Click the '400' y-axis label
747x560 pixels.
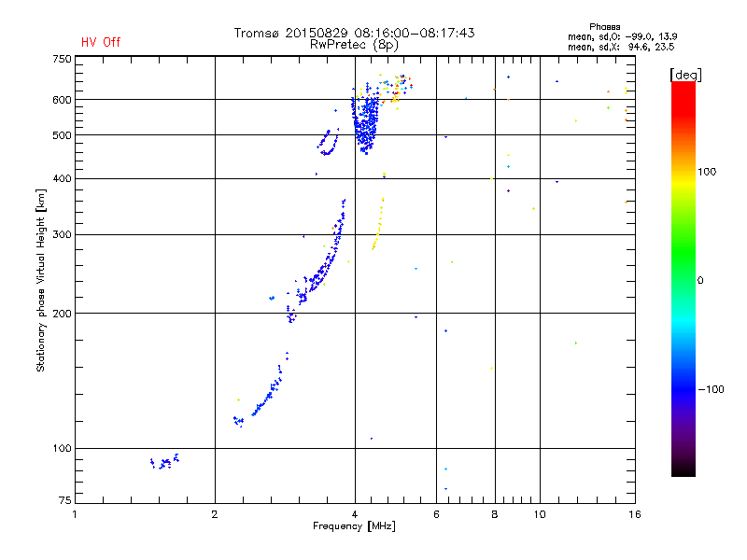pyautogui.click(x=62, y=179)
